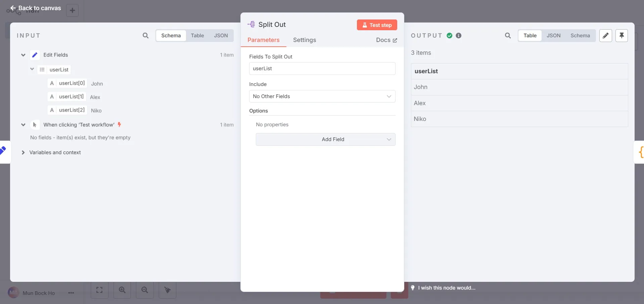The image size is (644, 304).
Task: Open the Settings tab
Action: [305, 40]
